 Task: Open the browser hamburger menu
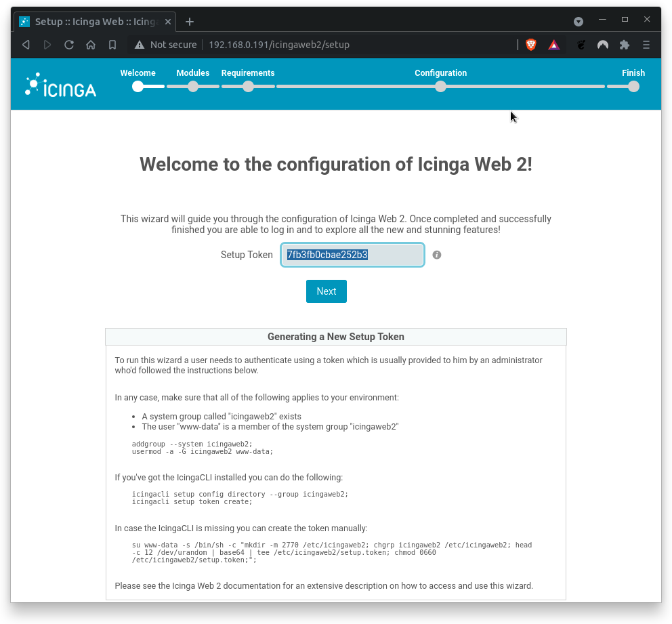pos(646,45)
